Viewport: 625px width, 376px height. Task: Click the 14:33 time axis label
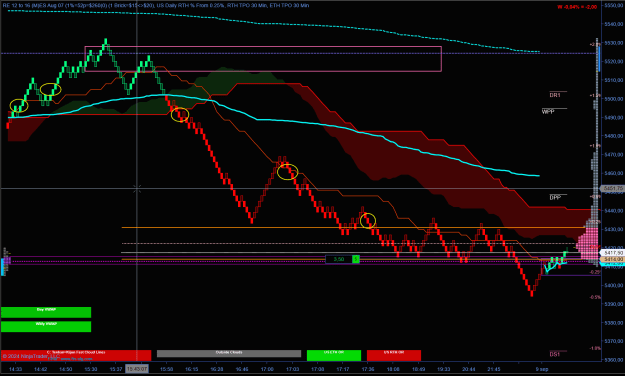pos(15,369)
